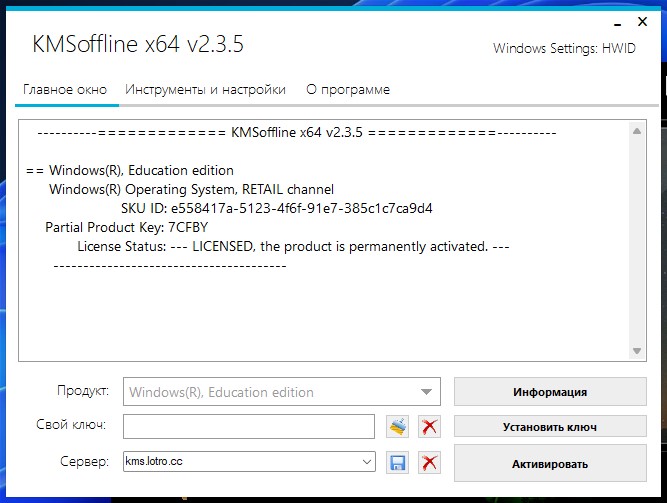This screenshot has height=503, width=667.
Task: Click the kms.lotro.cc server text
Action: [156, 462]
